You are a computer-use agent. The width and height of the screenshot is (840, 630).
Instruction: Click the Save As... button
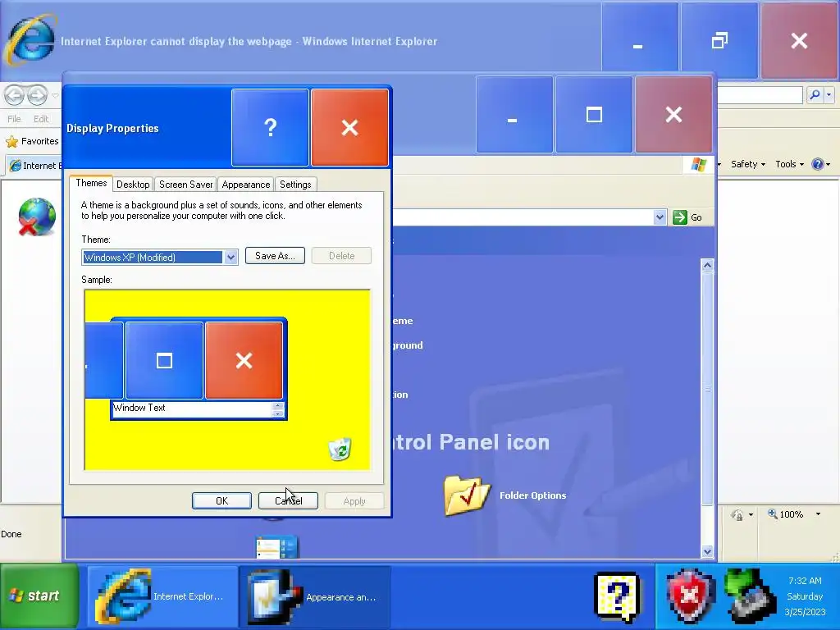tap(275, 256)
